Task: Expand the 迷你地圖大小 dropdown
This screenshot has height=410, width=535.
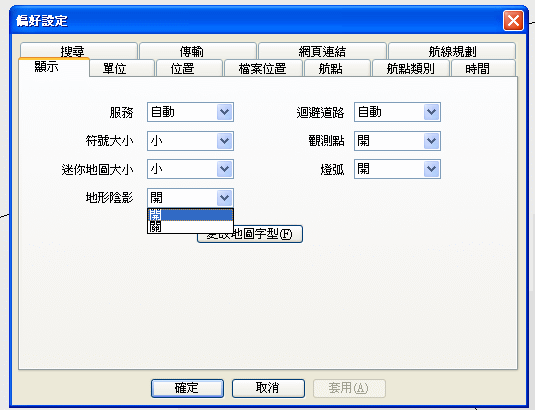Action: coord(225,169)
